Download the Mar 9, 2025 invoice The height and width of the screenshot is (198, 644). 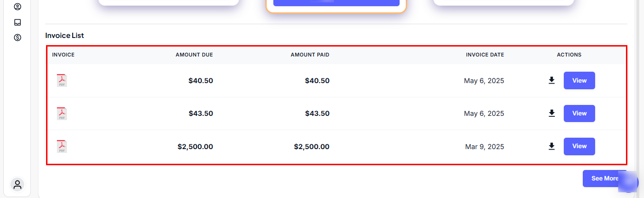(x=551, y=146)
